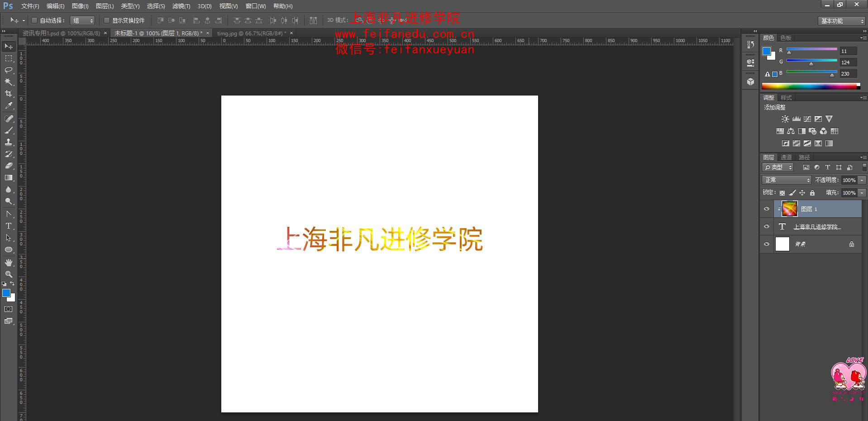Select the Ellipse shape tool
The width and height of the screenshot is (868, 421).
click(x=9, y=250)
